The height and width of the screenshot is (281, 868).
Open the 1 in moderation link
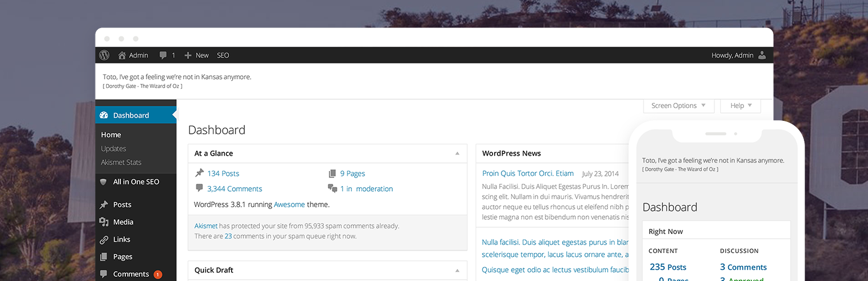tap(367, 189)
